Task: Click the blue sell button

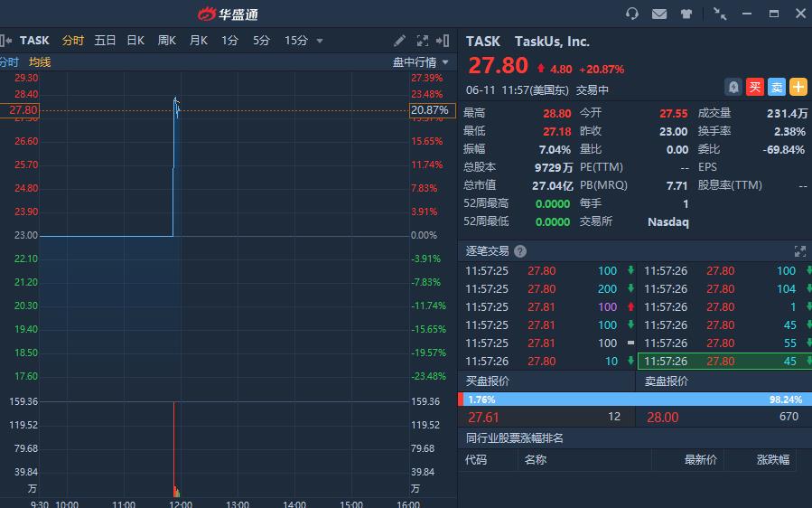Action: [777, 87]
